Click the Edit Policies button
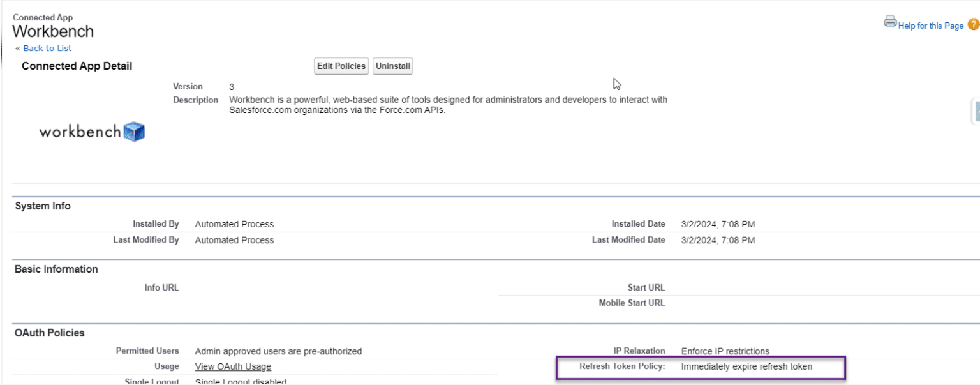The image size is (980, 385). point(341,66)
